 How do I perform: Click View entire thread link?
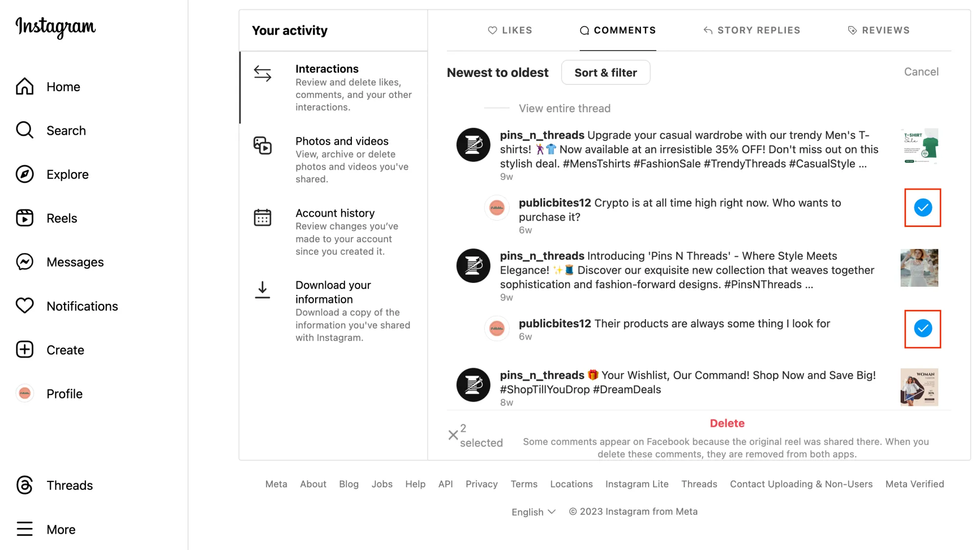click(564, 108)
